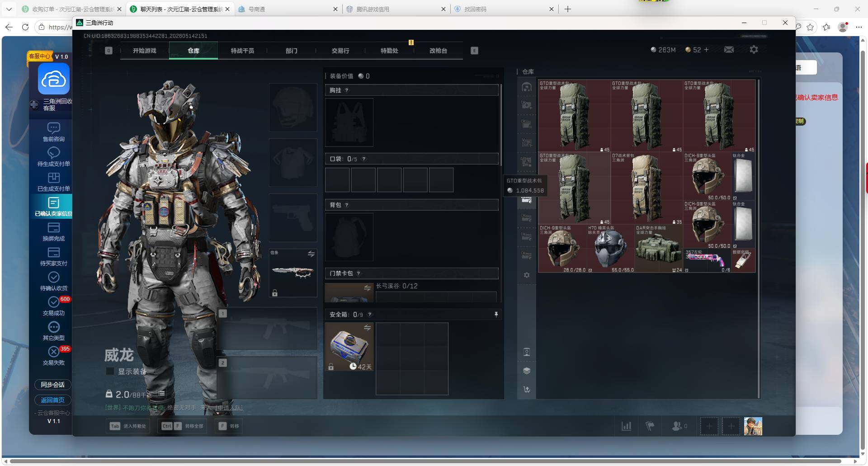Click the Ctrl F 转移全部 button

tap(183, 426)
